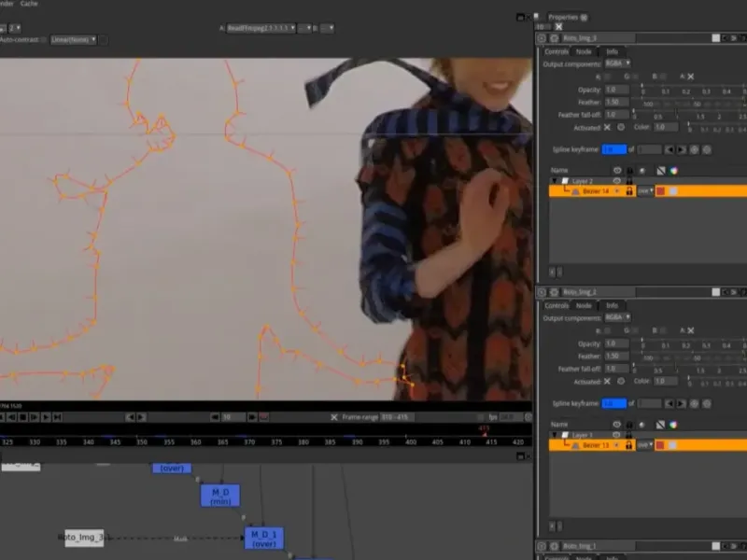Collapse the Layer 1 tree row
The width and height of the screenshot is (747, 560).
pyautogui.click(x=555, y=435)
